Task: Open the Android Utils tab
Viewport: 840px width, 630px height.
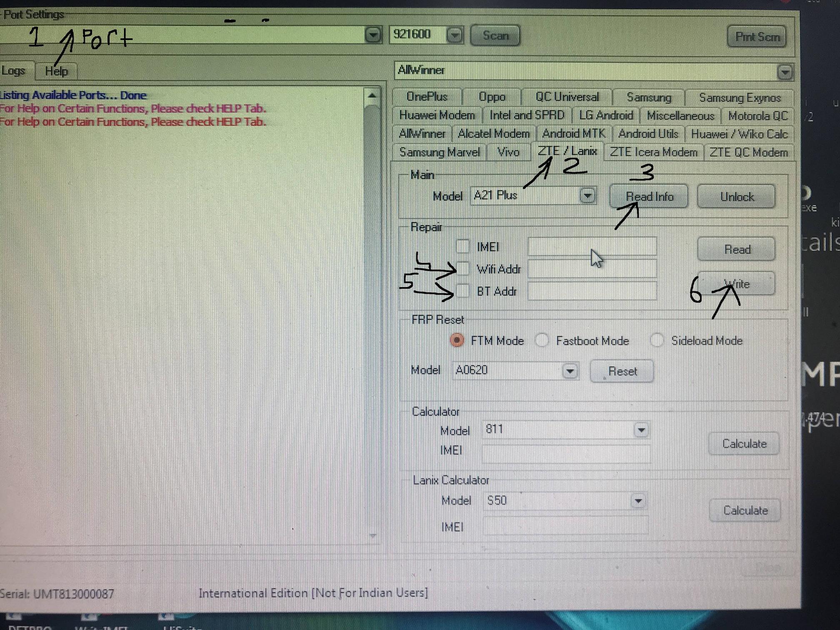Action: 648,134
